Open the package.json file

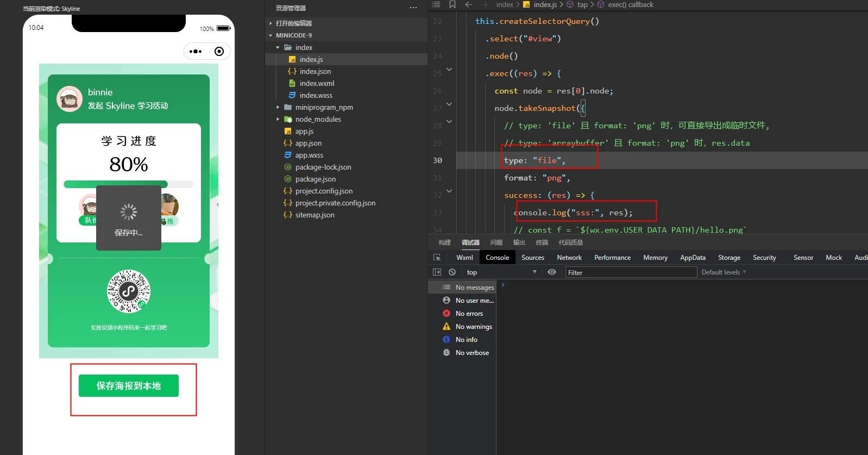pos(347,179)
